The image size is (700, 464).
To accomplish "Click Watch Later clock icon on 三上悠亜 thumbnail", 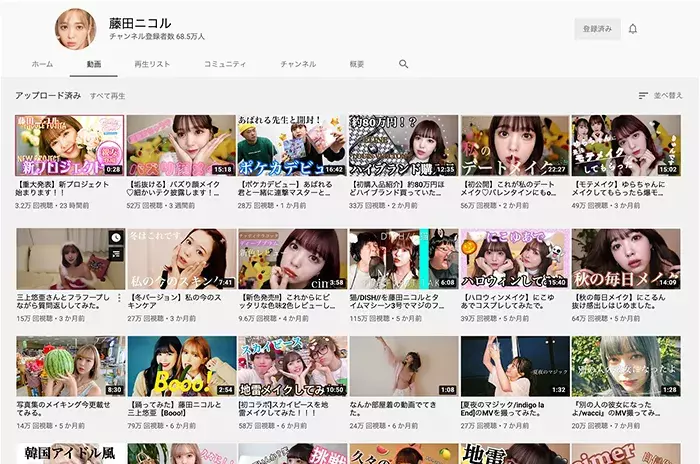I will click(116, 237).
